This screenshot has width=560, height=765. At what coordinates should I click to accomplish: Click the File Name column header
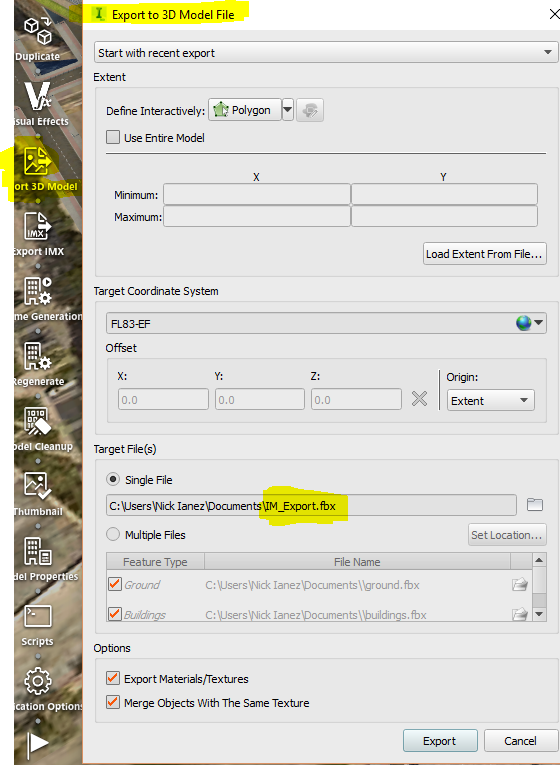(x=357, y=562)
